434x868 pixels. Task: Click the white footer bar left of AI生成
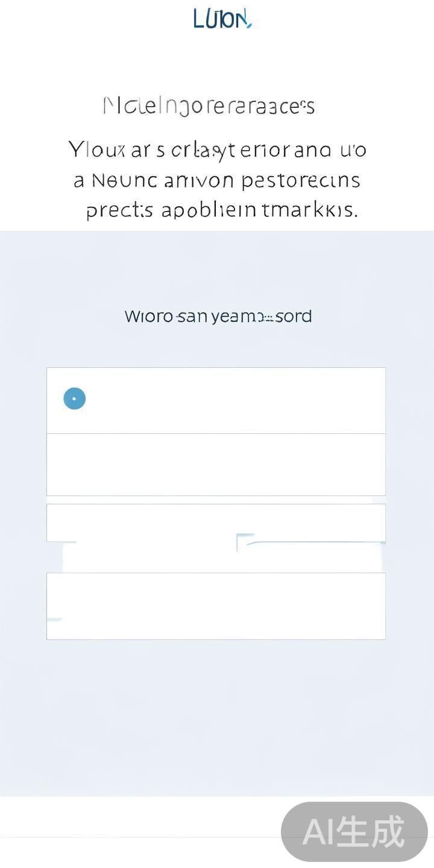tap(139, 817)
